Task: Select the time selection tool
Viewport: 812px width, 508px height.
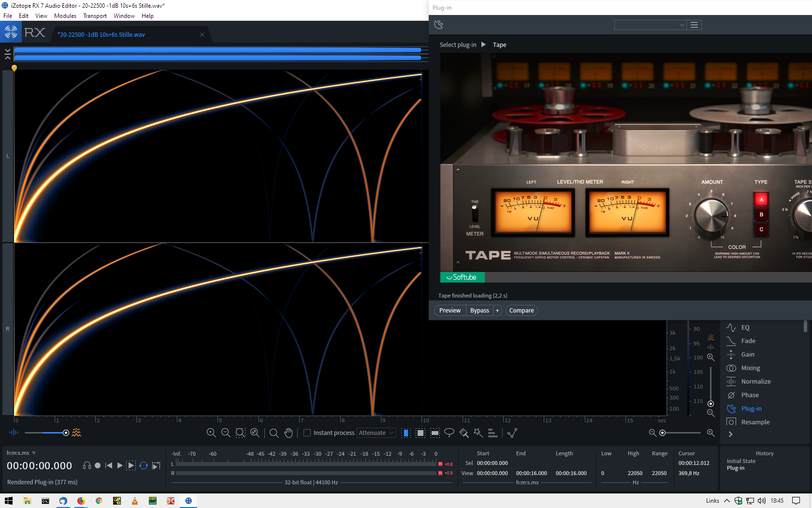Action: tap(406, 433)
